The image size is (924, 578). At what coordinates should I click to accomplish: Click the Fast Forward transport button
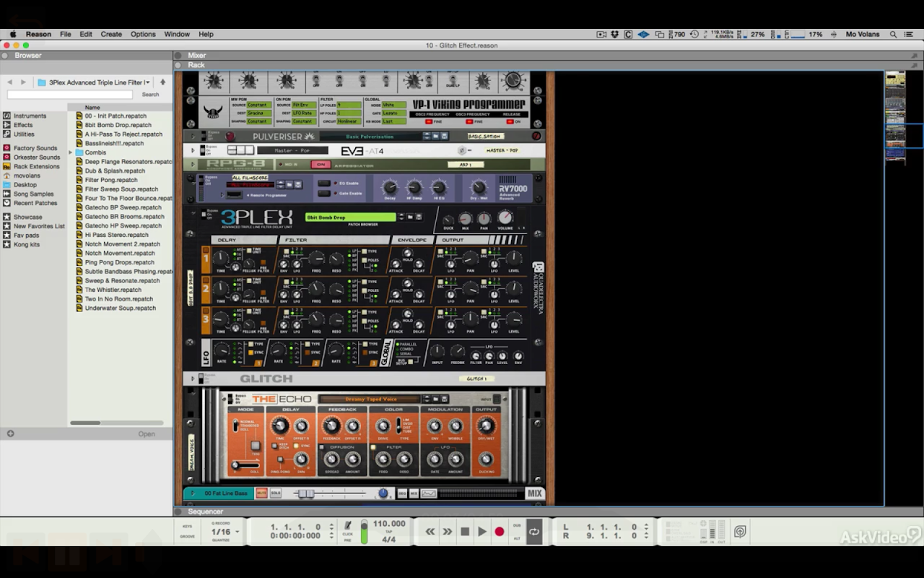[448, 532]
